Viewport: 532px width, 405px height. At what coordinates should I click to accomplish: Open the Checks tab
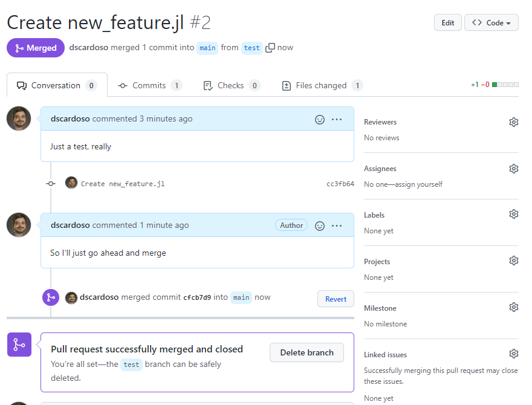(x=230, y=86)
